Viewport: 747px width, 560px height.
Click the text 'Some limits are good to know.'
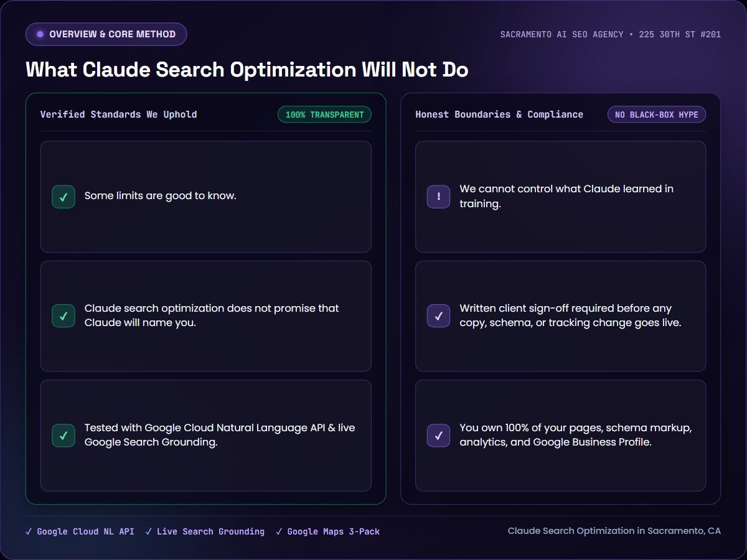(x=161, y=196)
